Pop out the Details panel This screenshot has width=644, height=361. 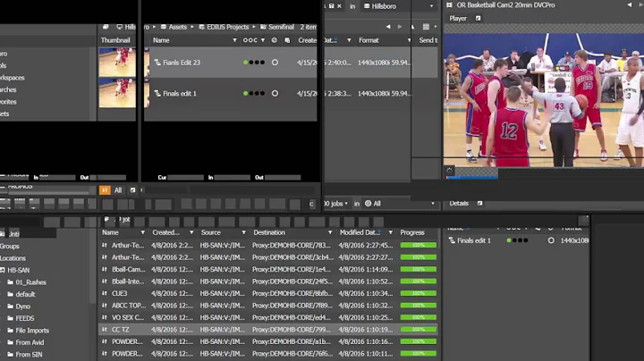pyautogui.click(x=479, y=203)
